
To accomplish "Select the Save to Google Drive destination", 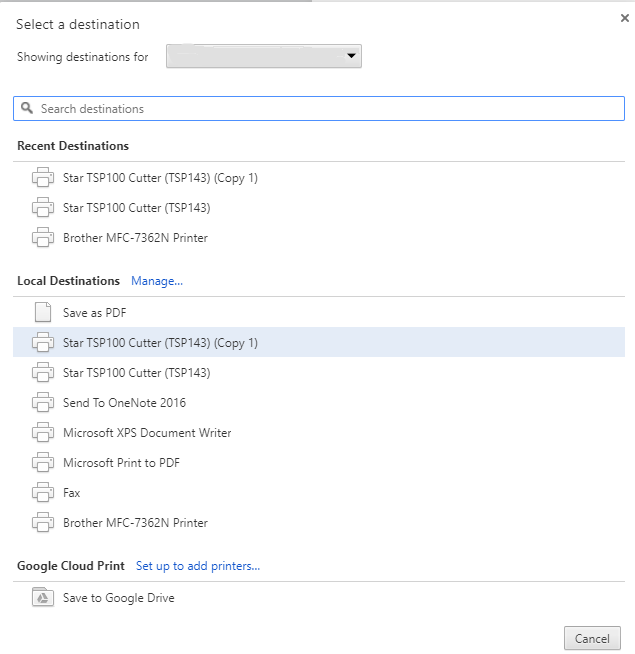I will [118, 598].
